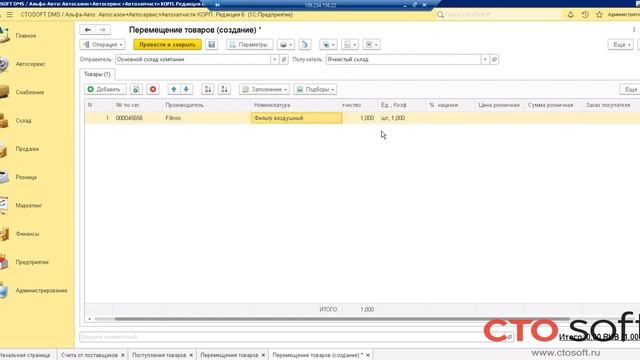This screenshot has height=360, width=640.
Task: Select the Фильтр воздушный cell
Action: (x=296, y=118)
